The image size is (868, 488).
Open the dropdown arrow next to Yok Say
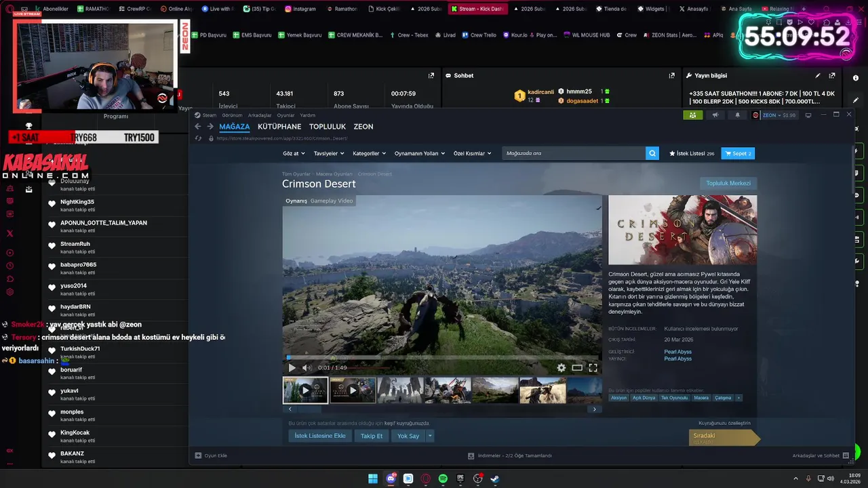pyautogui.click(x=429, y=436)
